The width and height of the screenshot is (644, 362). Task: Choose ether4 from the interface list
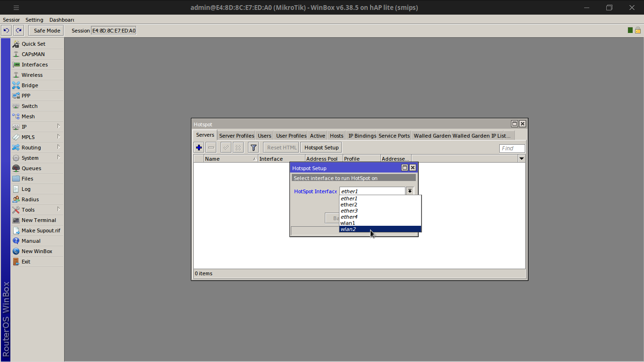(x=380, y=217)
